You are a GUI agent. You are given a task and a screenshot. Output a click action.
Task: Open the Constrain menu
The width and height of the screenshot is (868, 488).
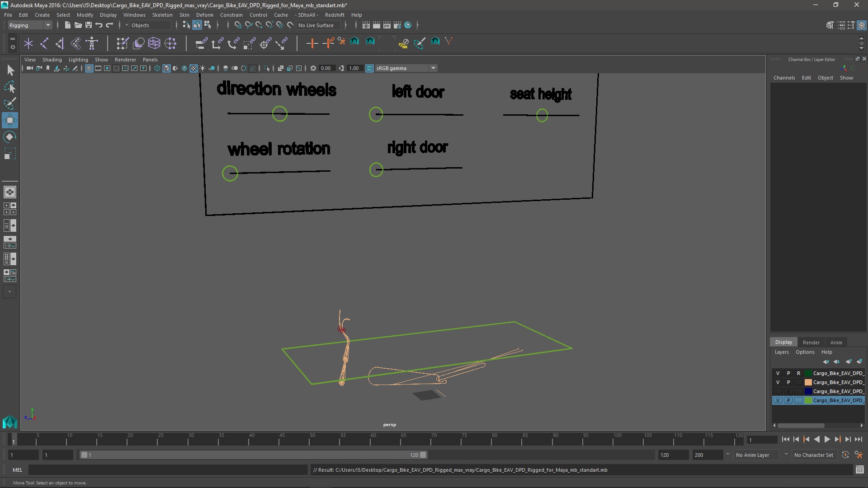coord(231,15)
